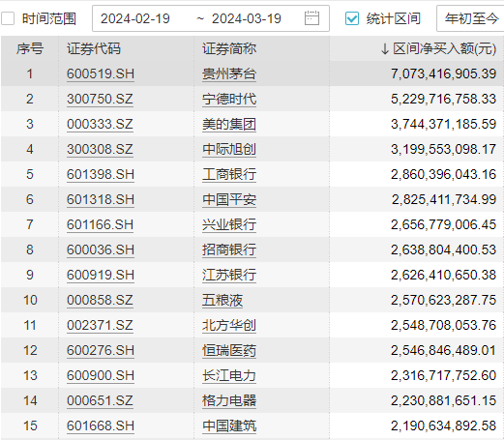The width and height of the screenshot is (504, 440).
Task: Open 中国平安 stock name link
Action: click(229, 199)
